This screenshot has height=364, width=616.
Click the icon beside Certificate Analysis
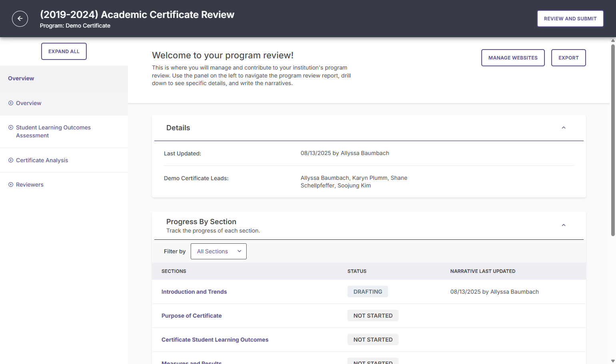[x=11, y=160]
